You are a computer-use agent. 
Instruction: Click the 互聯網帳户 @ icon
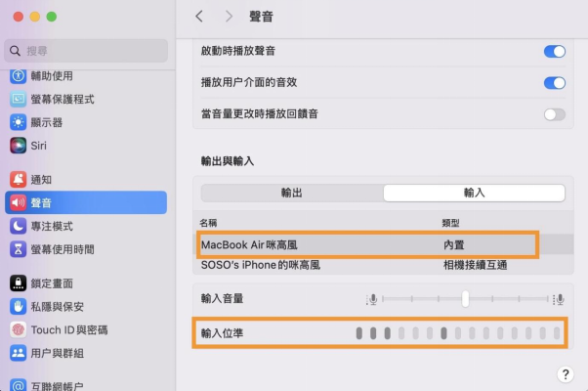[18, 385]
